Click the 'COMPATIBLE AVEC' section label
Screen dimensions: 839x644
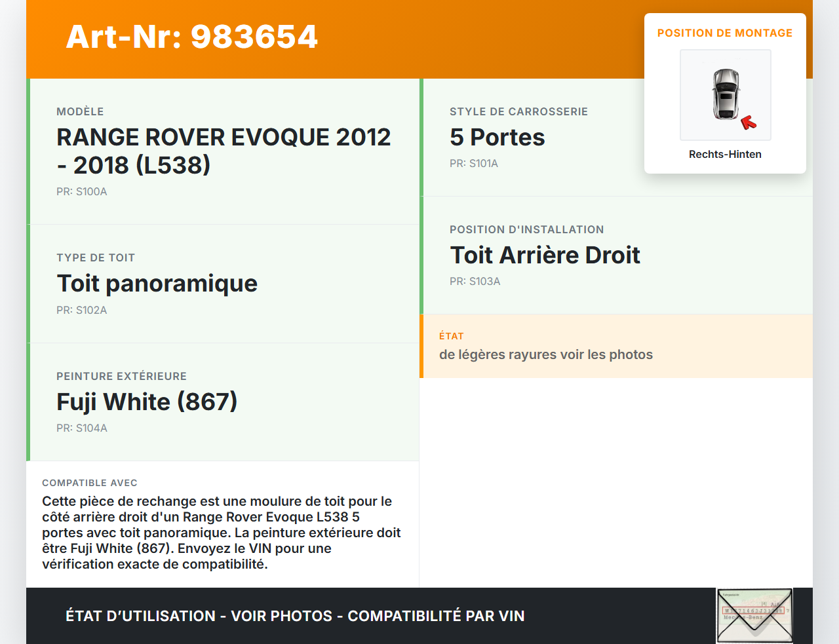pos(90,483)
